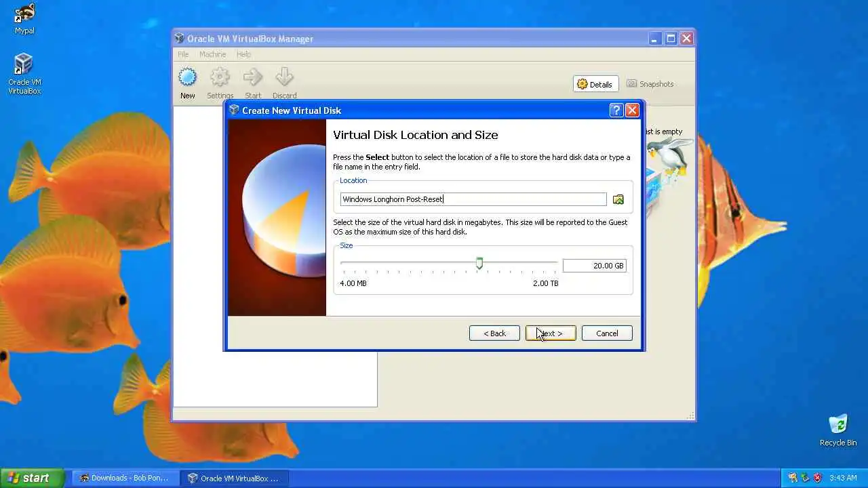
Task: Click the Settings gear toolbar icon
Action: coord(220,77)
